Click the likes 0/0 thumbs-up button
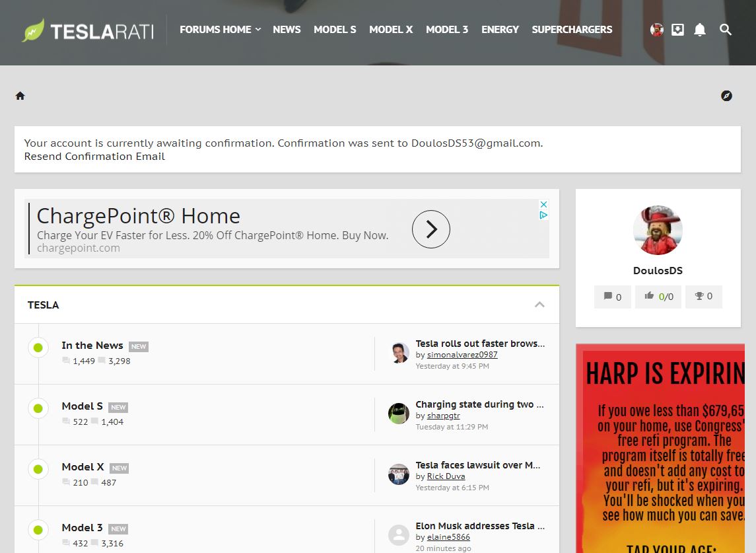 coord(658,296)
